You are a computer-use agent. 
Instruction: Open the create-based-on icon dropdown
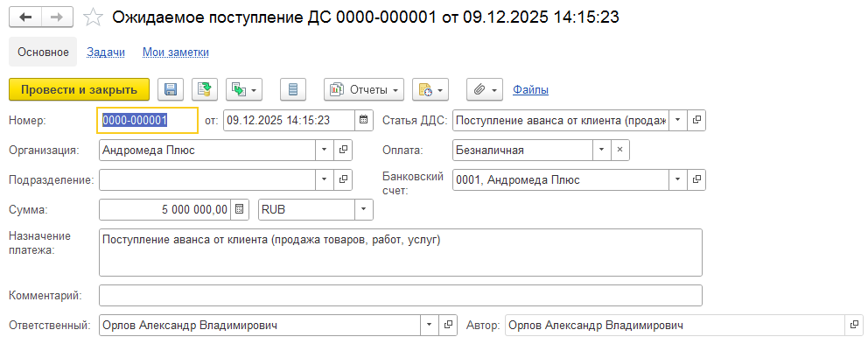click(x=244, y=89)
